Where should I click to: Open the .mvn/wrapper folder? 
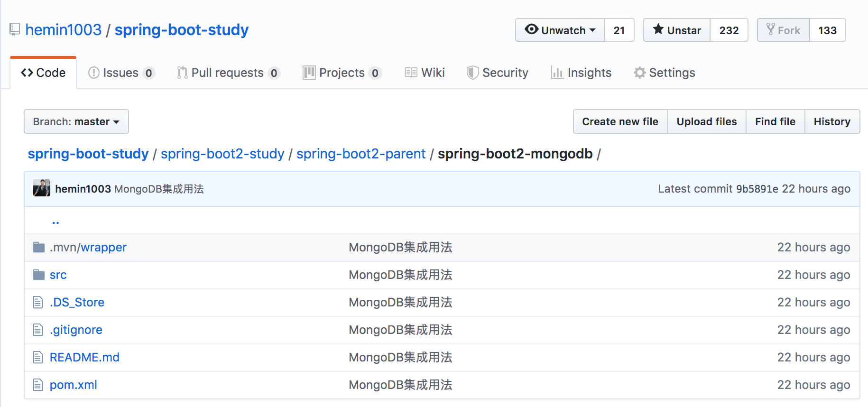coord(88,247)
